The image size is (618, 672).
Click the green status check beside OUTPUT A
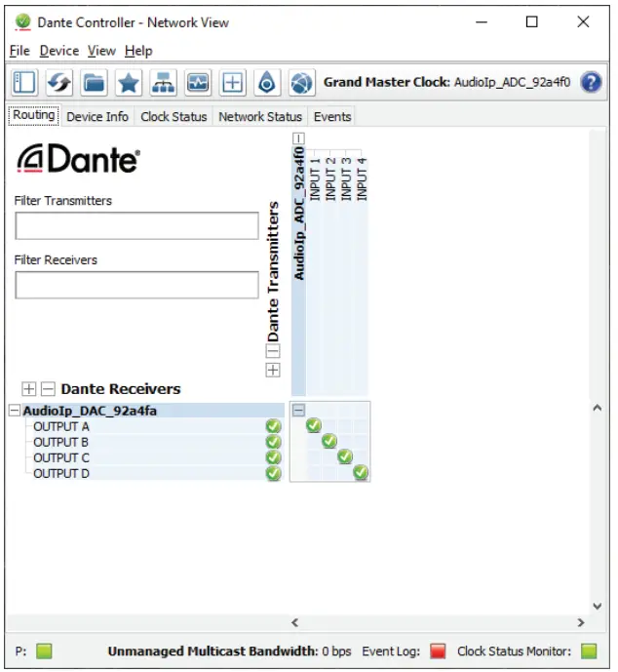point(273,426)
